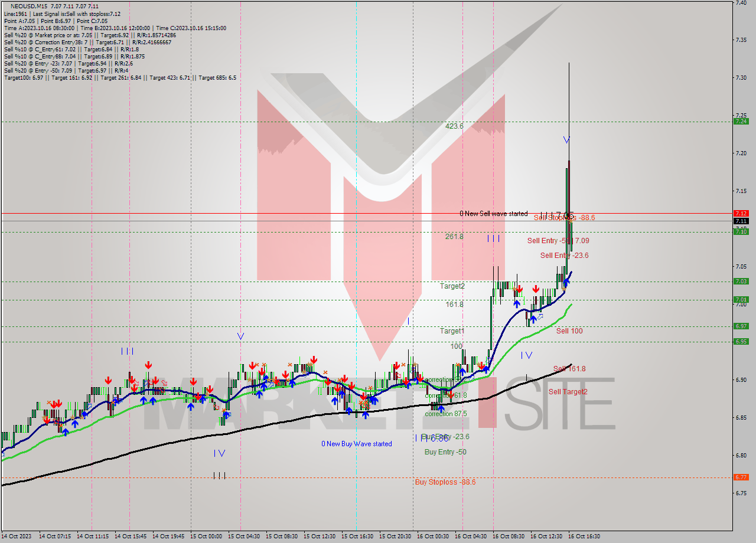Click the '16 Oct 16:30' time axis label
The image size is (756, 543).
tap(584, 537)
